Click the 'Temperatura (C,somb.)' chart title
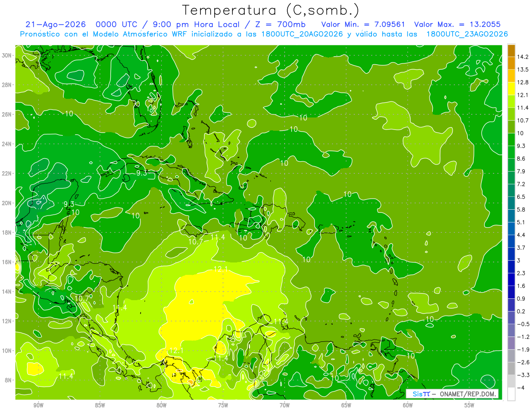The width and height of the screenshot is (532, 411). pos(270,10)
